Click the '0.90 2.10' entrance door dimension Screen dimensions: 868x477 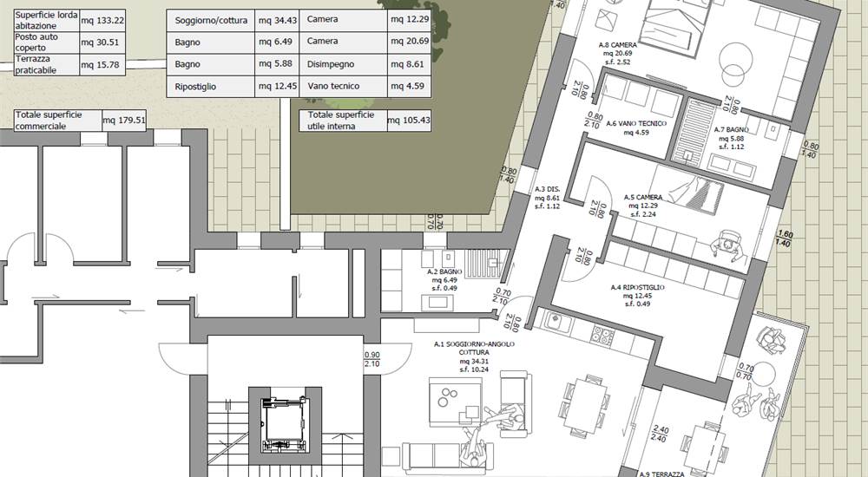(x=372, y=360)
